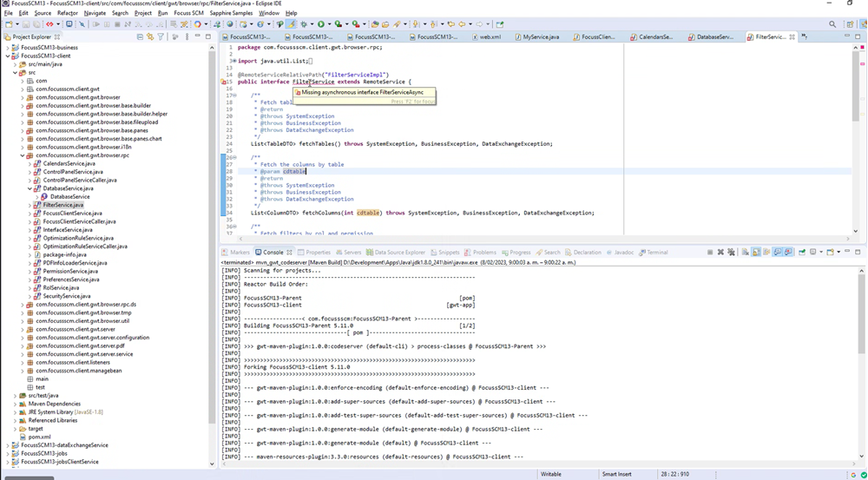Open the Focuss SCM menu

coord(188,13)
